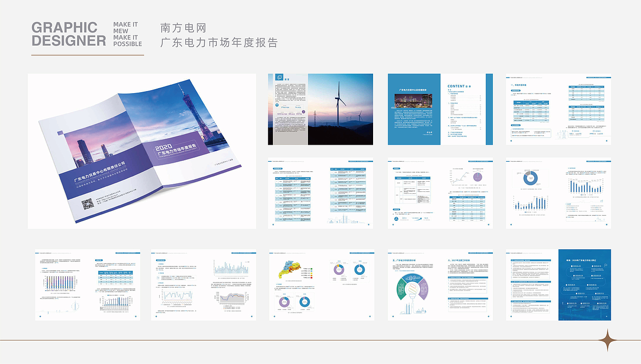This screenshot has width=641, height=364.
Task: Click the 广东电力市场年度报告 subtitle text
Action: tap(219, 43)
